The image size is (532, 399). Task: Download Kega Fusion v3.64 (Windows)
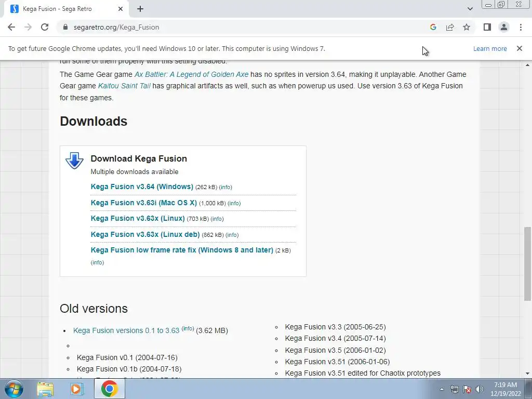142,187
